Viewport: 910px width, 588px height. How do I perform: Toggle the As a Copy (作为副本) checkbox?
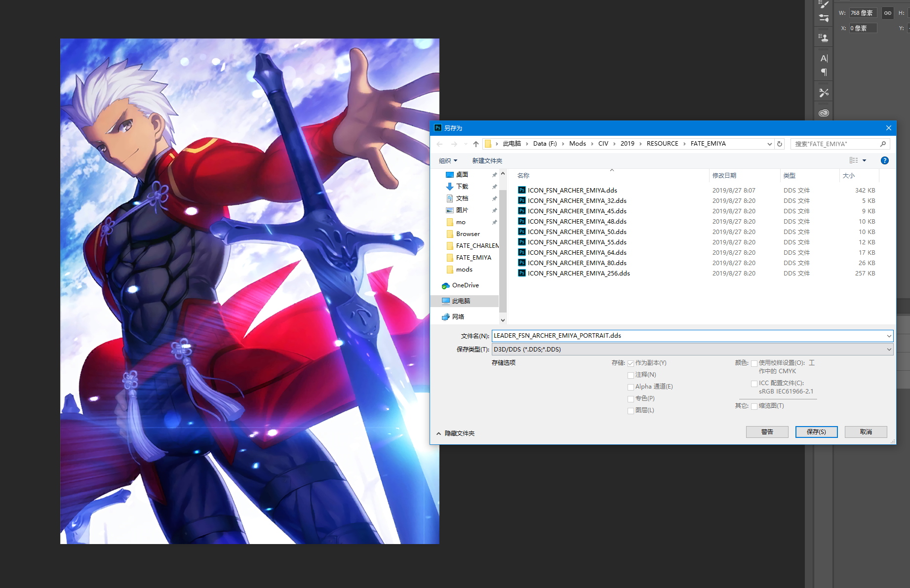click(x=631, y=363)
